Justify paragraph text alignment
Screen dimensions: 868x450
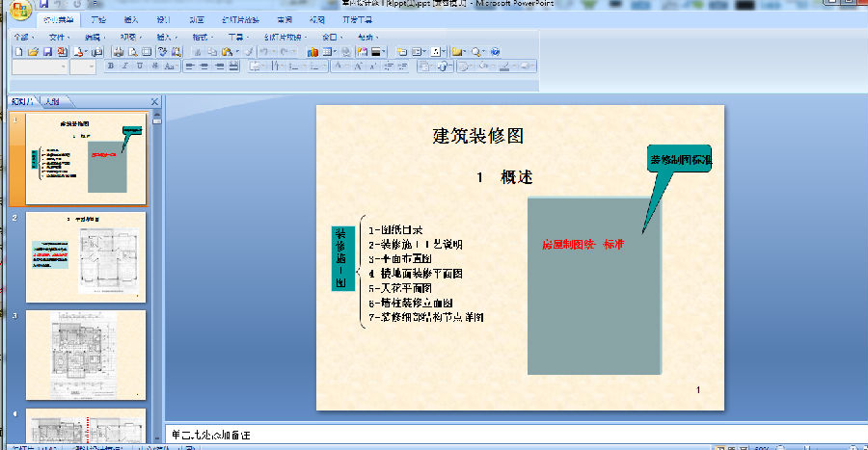coord(233,66)
